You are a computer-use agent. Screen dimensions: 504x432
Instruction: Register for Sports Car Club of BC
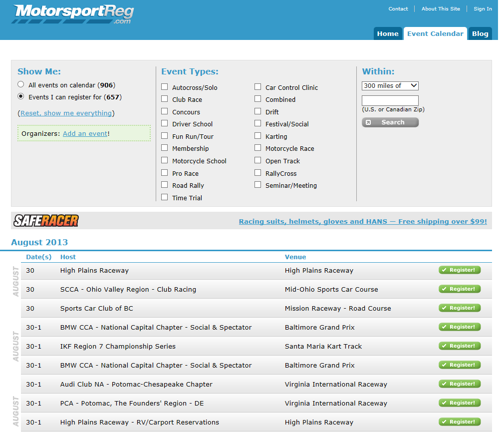(x=460, y=308)
